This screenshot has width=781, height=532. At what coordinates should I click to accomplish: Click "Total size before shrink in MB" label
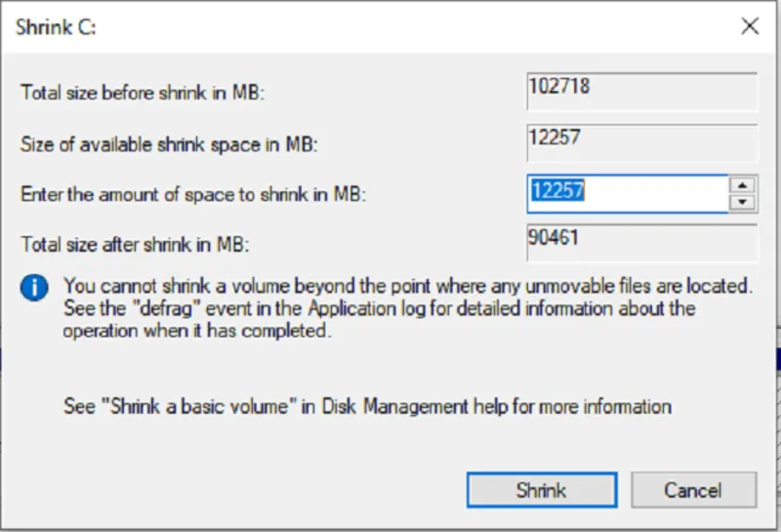(144, 94)
